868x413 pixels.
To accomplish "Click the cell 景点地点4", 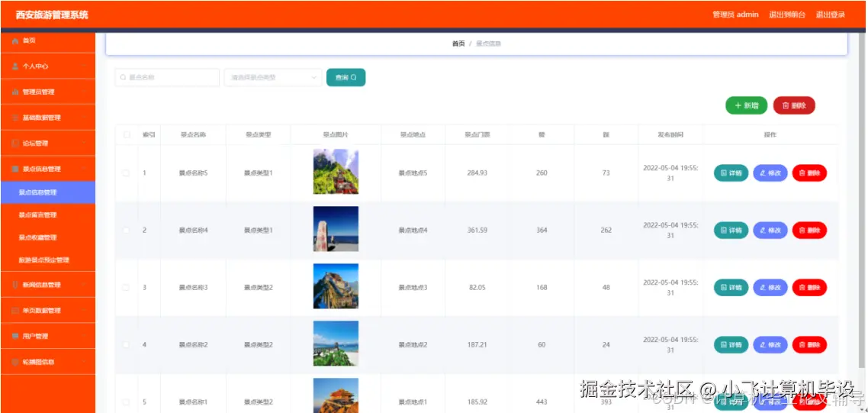I will tap(413, 230).
